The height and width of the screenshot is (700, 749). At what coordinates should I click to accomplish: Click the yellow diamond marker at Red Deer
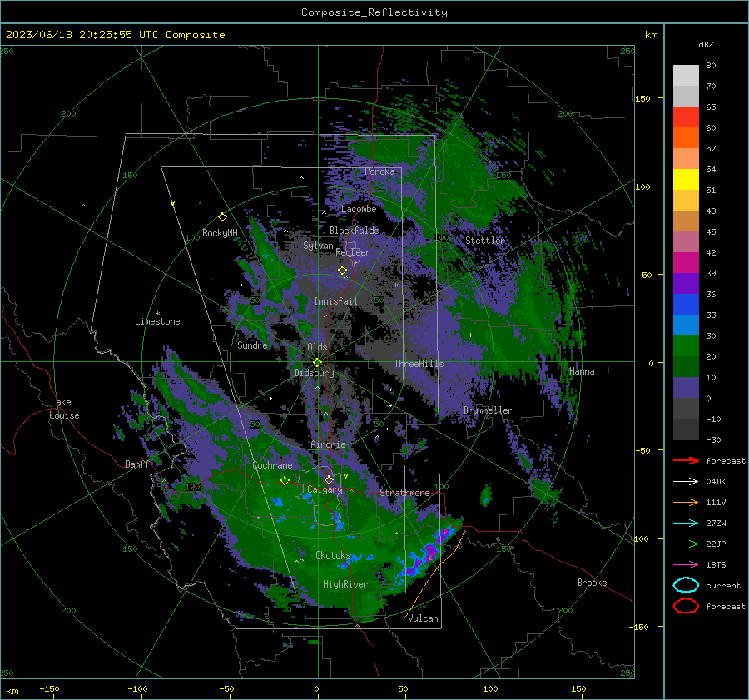click(x=342, y=271)
